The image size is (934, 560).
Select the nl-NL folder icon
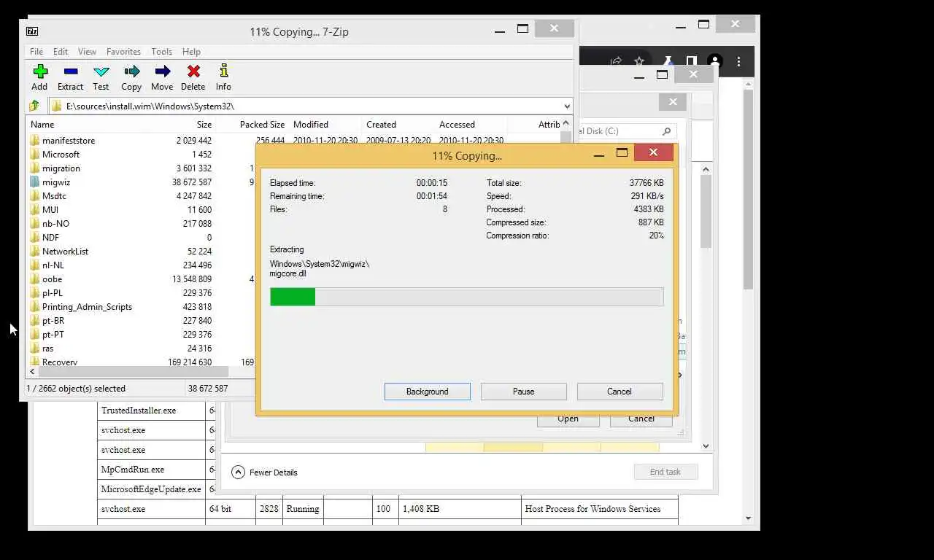[35, 265]
